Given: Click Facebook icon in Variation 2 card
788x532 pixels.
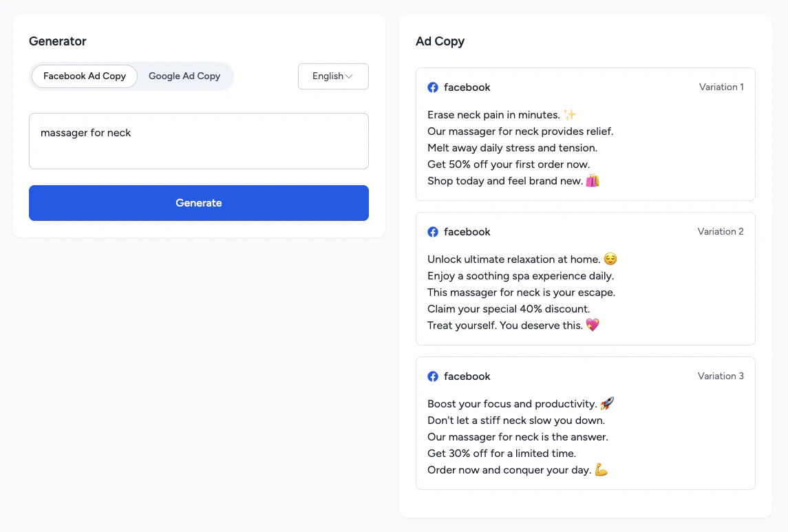Looking at the screenshot, I should click(433, 232).
